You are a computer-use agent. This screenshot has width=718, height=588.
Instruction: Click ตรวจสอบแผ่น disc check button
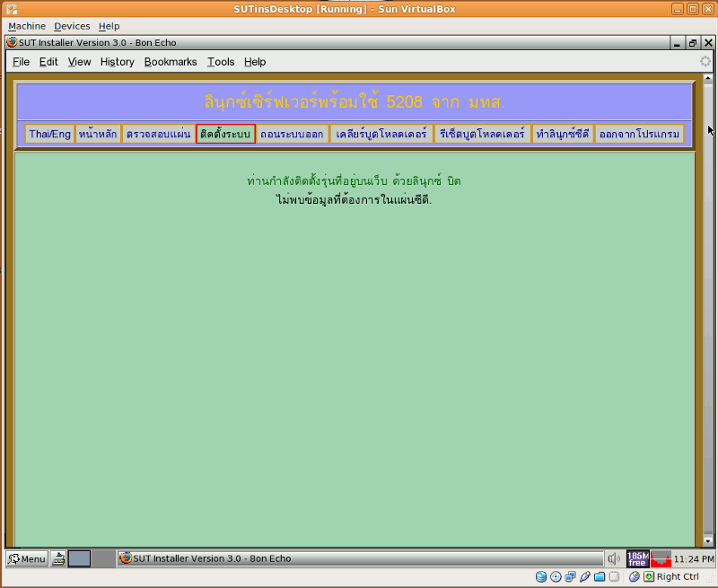click(159, 134)
